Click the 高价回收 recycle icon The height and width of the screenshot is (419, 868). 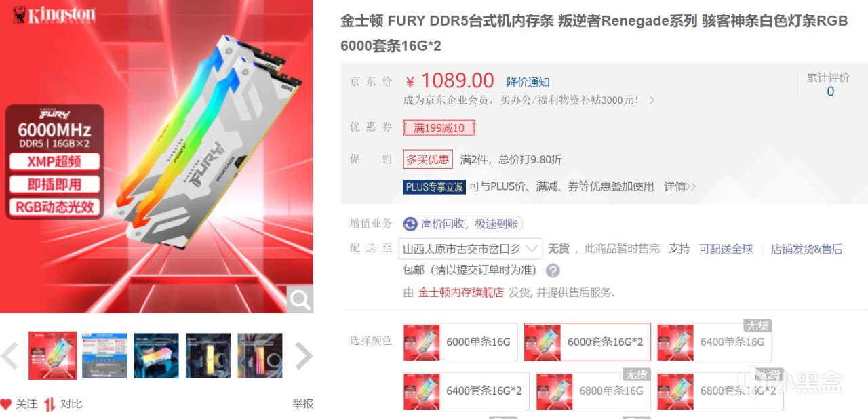click(410, 224)
